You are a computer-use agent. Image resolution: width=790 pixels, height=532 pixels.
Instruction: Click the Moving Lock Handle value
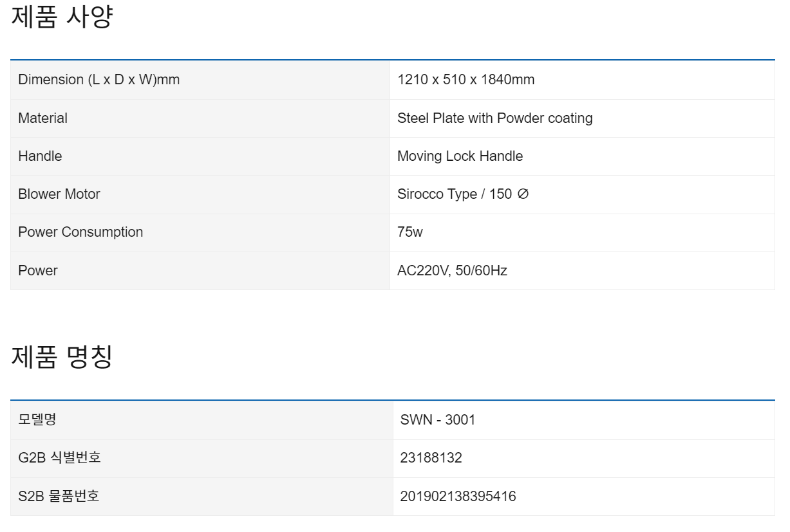click(460, 156)
